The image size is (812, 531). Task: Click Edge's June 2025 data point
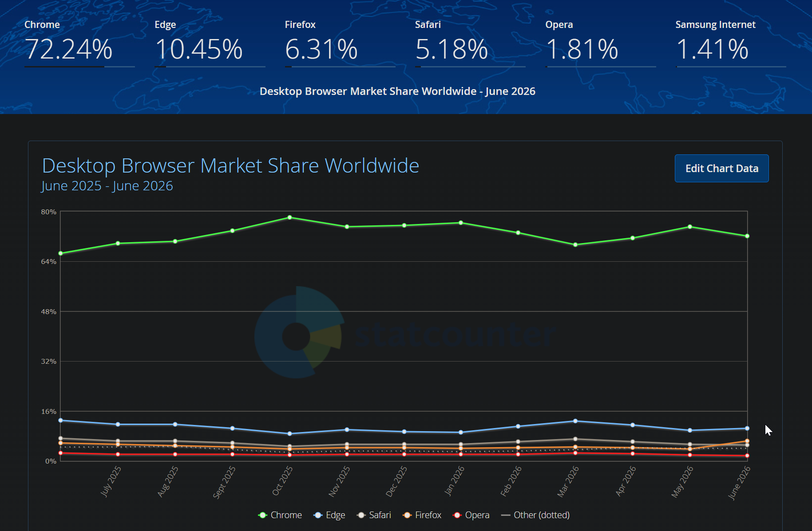pos(61,420)
